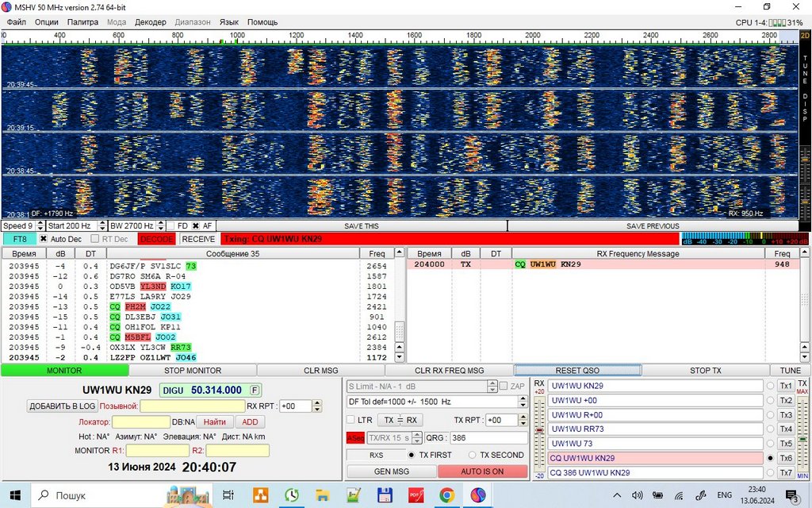Open the Опции menu

(46, 21)
